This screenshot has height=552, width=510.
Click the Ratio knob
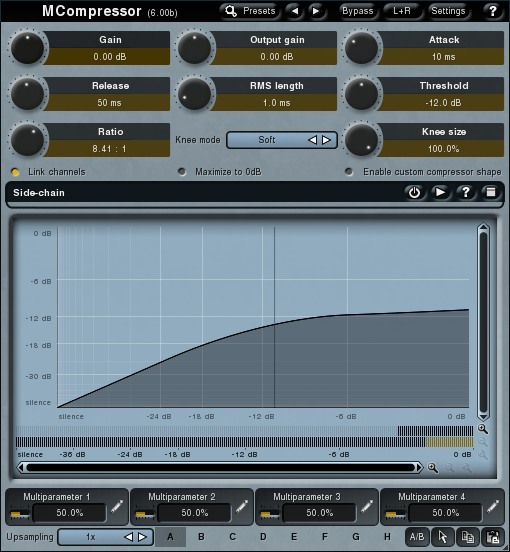coord(27,140)
